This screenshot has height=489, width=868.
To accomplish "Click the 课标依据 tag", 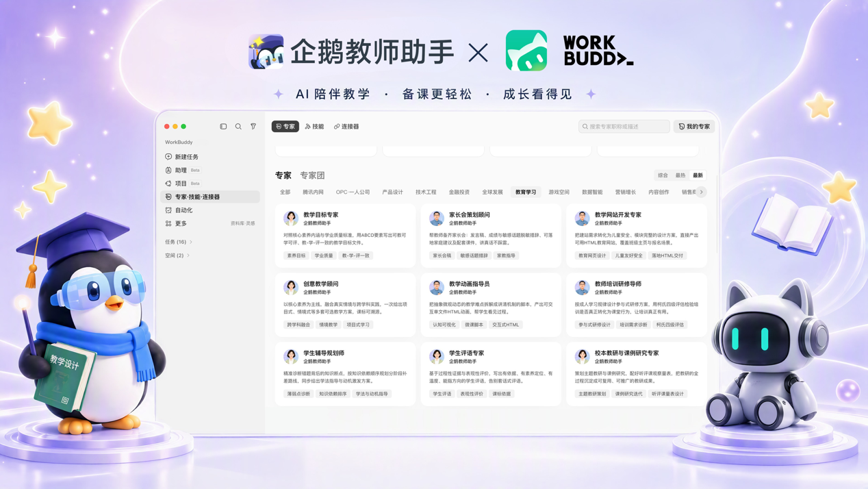I will [x=502, y=394].
